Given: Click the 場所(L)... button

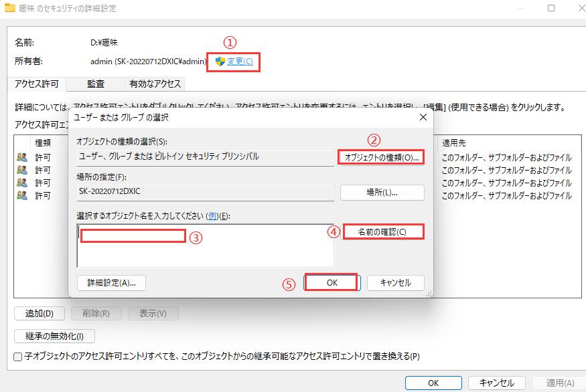Looking at the screenshot, I should pos(382,193).
